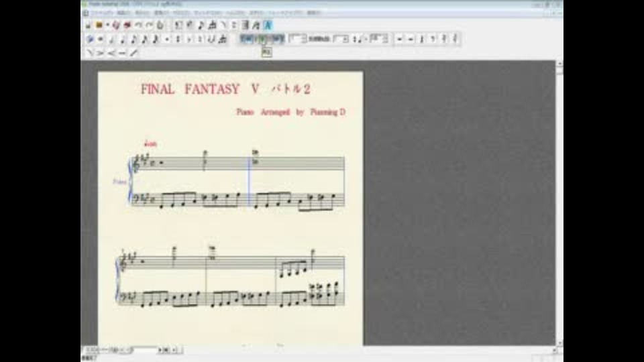Select the horizontal line shape
The image size is (644, 362).
(122, 53)
